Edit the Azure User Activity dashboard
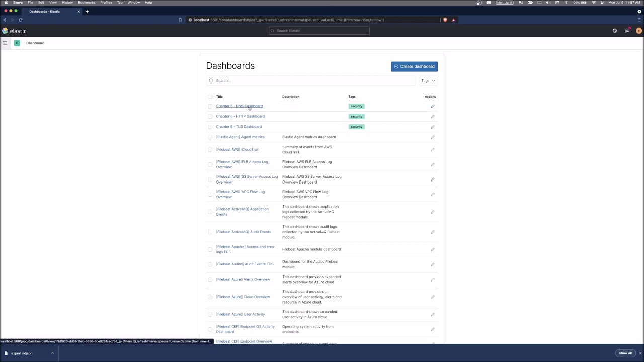Screen dimensions: 644x362 433,314
